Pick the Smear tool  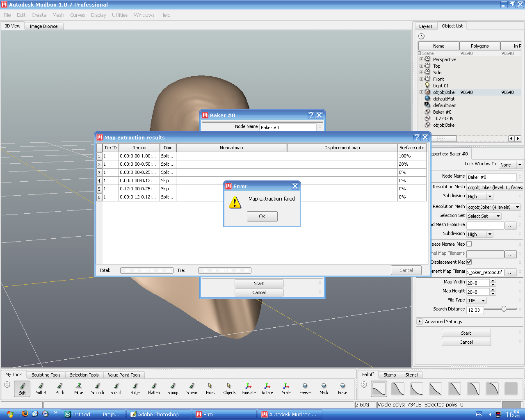coord(192,388)
